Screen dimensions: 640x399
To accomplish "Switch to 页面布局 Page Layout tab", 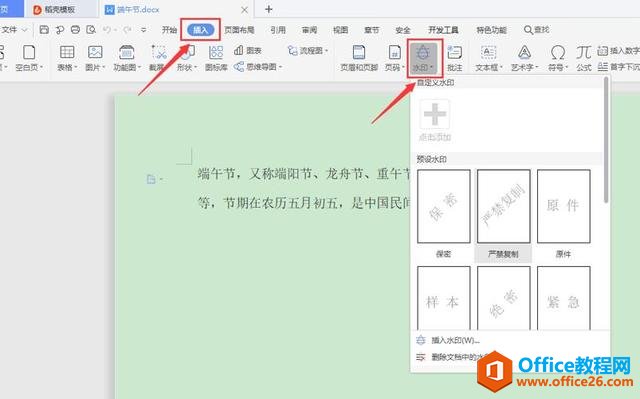I will pos(239,30).
